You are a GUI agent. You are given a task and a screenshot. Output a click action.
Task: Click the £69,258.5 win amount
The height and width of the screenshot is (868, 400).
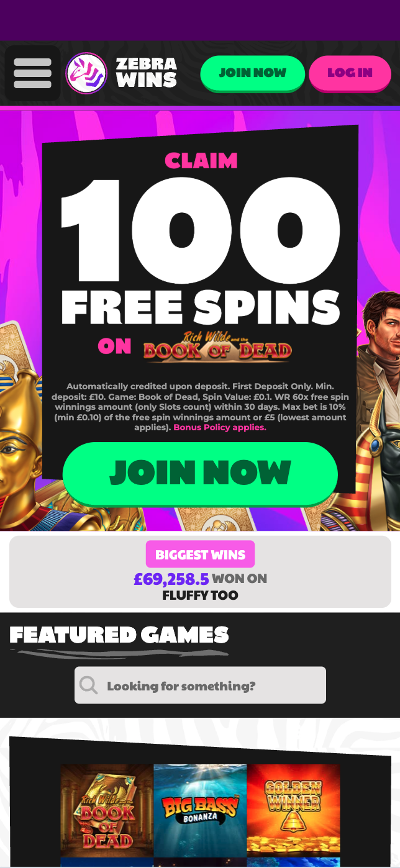pos(171,579)
